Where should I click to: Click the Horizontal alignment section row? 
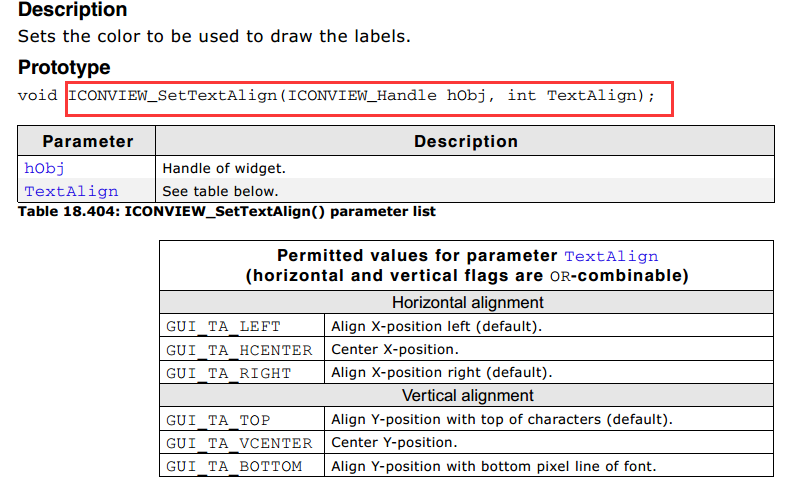pos(467,302)
